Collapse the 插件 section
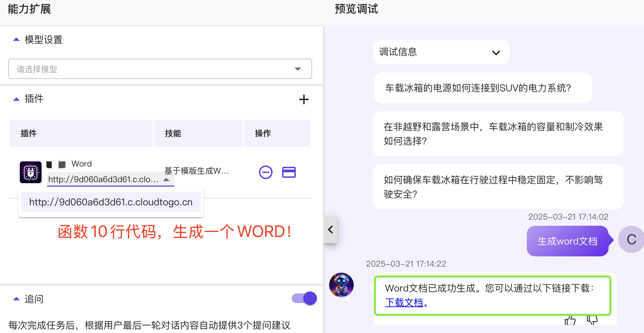 tap(16, 99)
